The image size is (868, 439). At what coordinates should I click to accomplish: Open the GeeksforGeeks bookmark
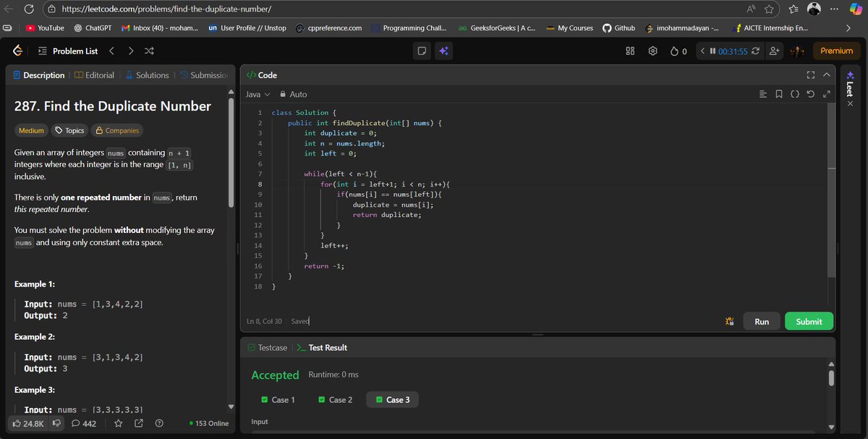tap(497, 28)
